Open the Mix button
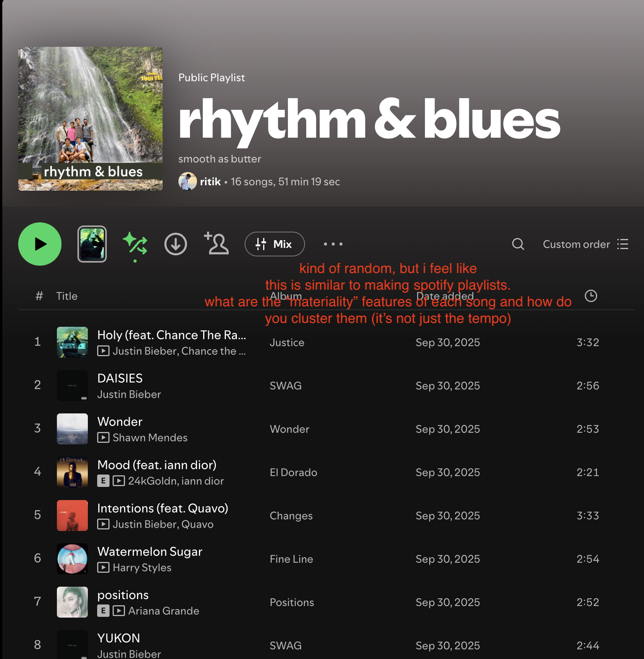Image resolution: width=644 pixels, height=659 pixels. coord(274,244)
